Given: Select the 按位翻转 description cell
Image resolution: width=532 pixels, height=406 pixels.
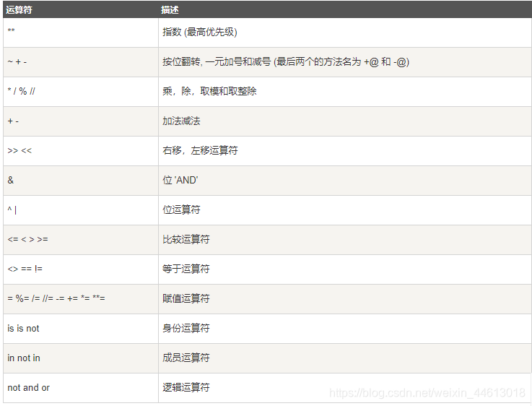Looking at the screenshot, I should [x=345, y=62].
